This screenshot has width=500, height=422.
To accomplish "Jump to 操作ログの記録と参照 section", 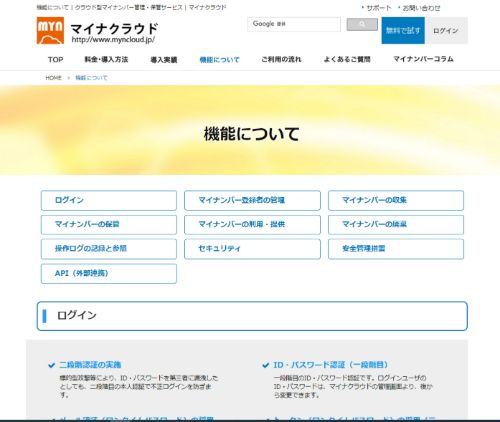I will [109, 249].
